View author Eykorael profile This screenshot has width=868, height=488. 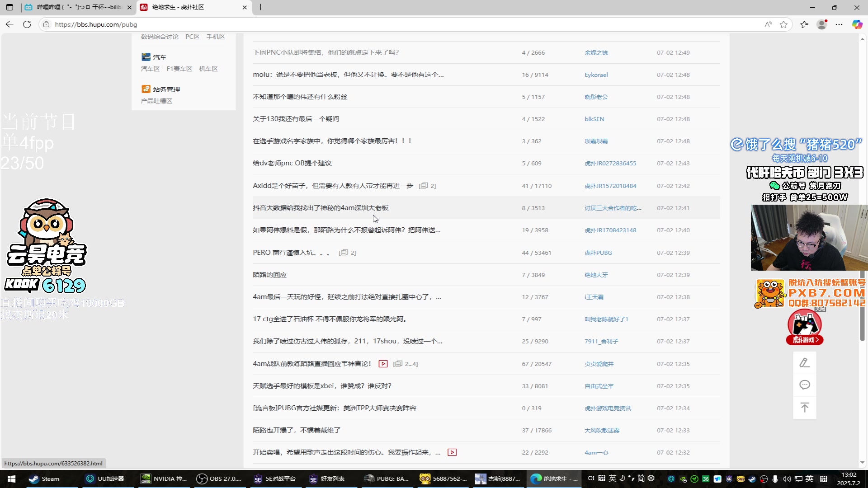click(596, 75)
